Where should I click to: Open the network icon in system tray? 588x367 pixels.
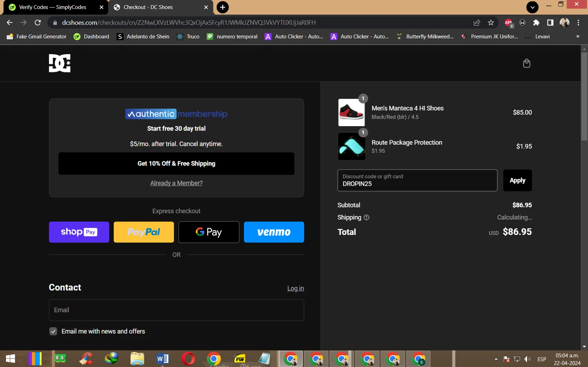point(517,359)
